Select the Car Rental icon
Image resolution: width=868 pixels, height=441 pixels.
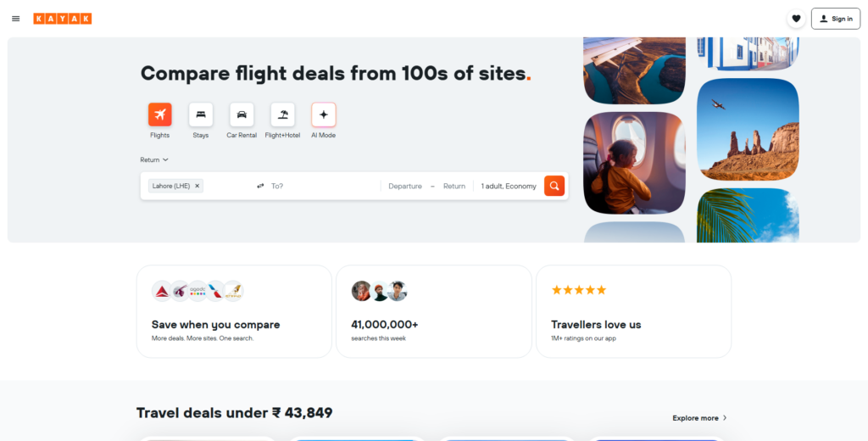coord(242,114)
